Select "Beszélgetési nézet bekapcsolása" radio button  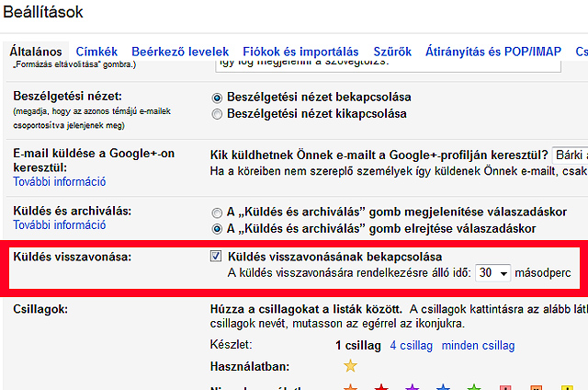pos(217,98)
